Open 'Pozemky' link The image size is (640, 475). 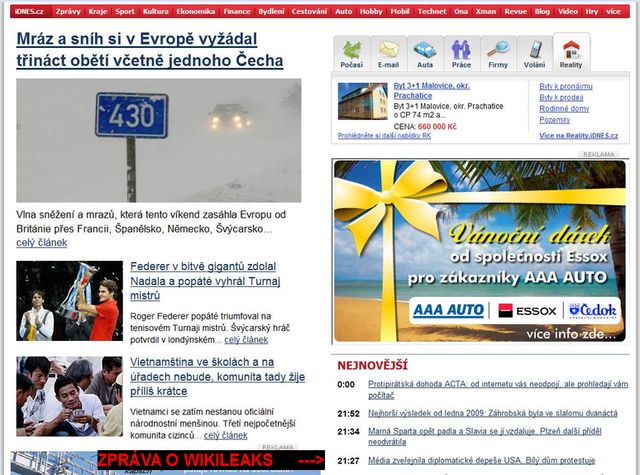click(554, 120)
